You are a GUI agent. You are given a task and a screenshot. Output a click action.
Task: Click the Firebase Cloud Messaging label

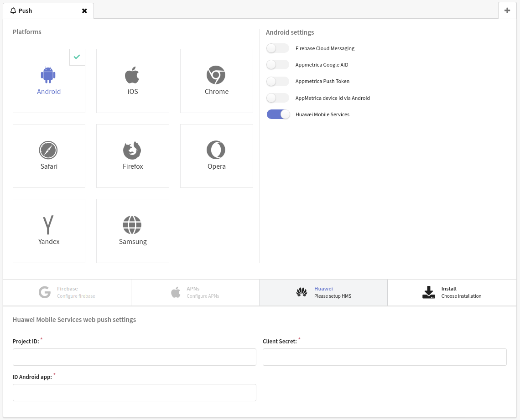pyautogui.click(x=325, y=48)
